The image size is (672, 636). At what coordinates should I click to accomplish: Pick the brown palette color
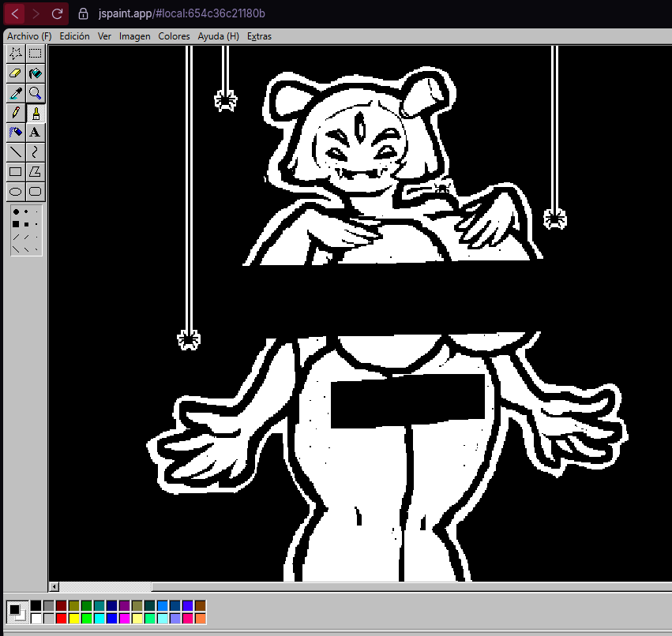pos(201,605)
